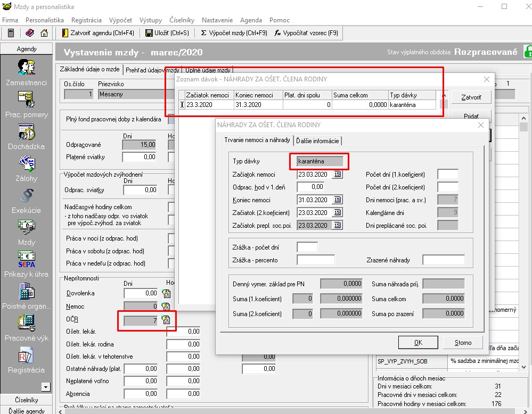Open calendar for Začiatok (2.koeficient) date
This screenshot has height=414, width=532.
337,213
